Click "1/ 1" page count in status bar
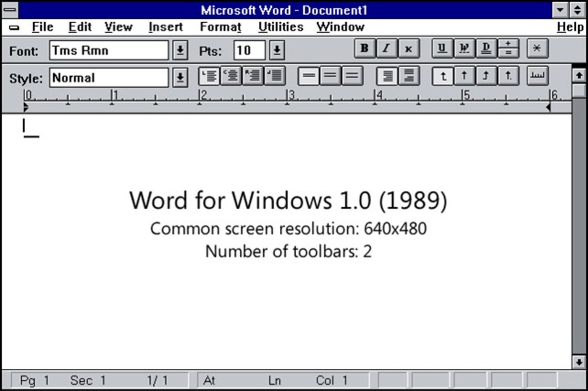The height and width of the screenshot is (391, 588). point(157,381)
